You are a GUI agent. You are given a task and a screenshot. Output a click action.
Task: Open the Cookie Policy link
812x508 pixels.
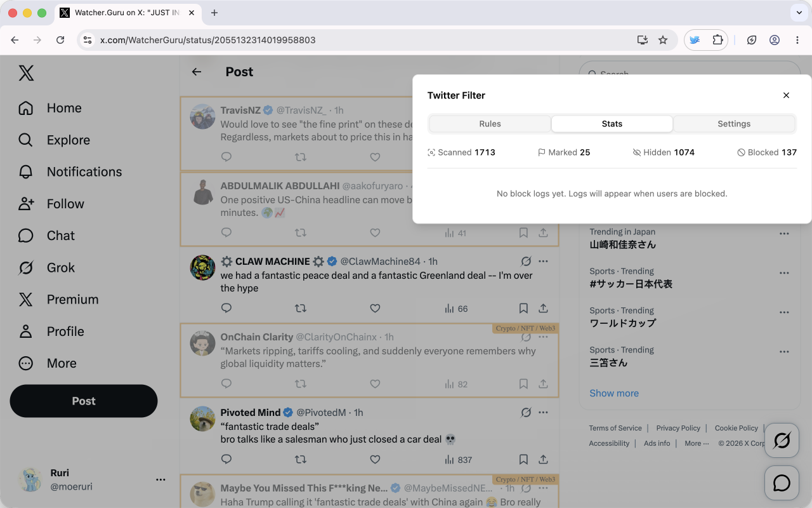(x=737, y=428)
